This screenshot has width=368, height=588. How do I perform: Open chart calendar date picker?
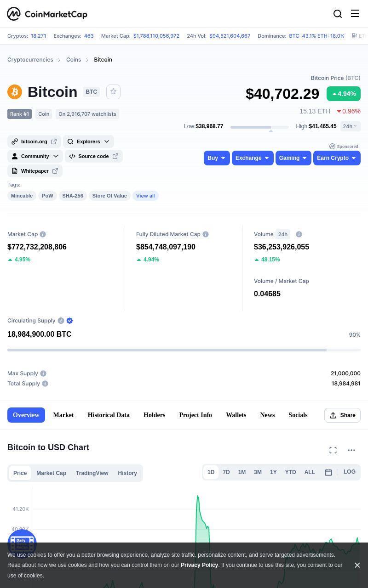(x=328, y=472)
